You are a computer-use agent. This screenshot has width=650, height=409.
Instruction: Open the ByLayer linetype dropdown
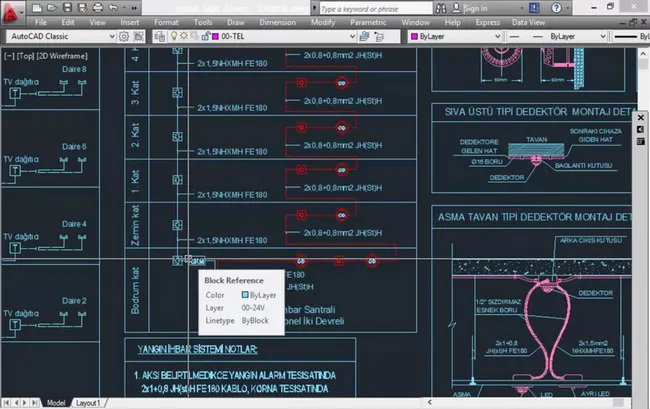603,36
